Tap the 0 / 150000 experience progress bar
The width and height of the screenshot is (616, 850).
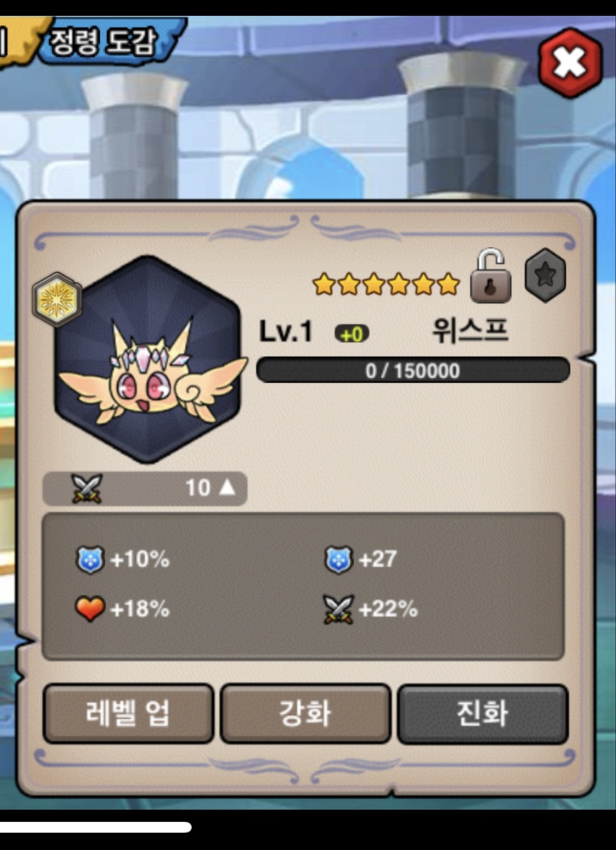coord(413,371)
